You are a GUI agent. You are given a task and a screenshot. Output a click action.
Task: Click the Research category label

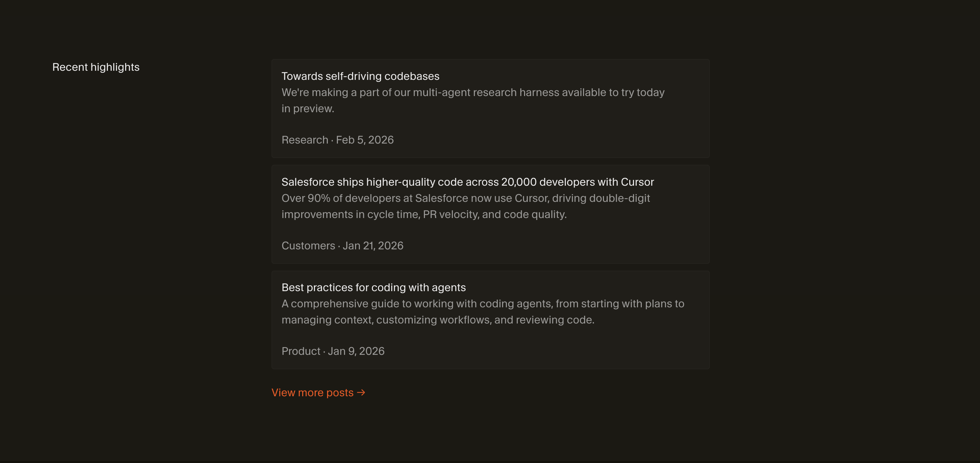pyautogui.click(x=305, y=140)
